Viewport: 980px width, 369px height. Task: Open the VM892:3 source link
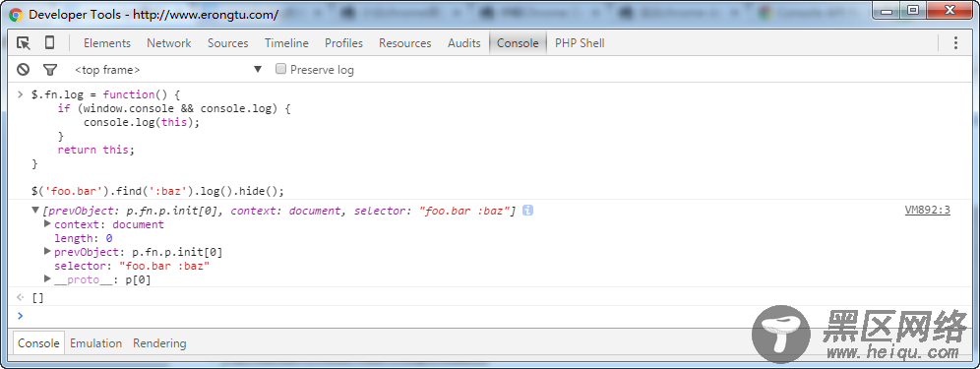(928, 211)
